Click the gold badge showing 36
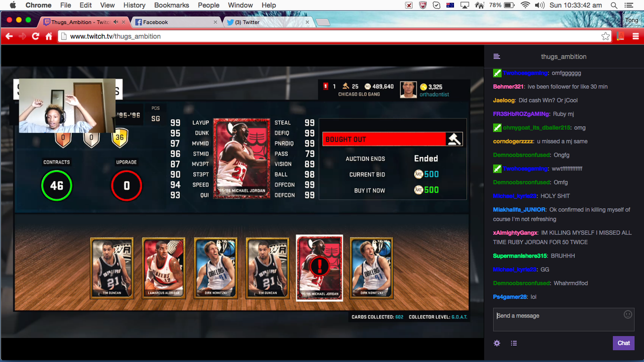 [x=119, y=138]
